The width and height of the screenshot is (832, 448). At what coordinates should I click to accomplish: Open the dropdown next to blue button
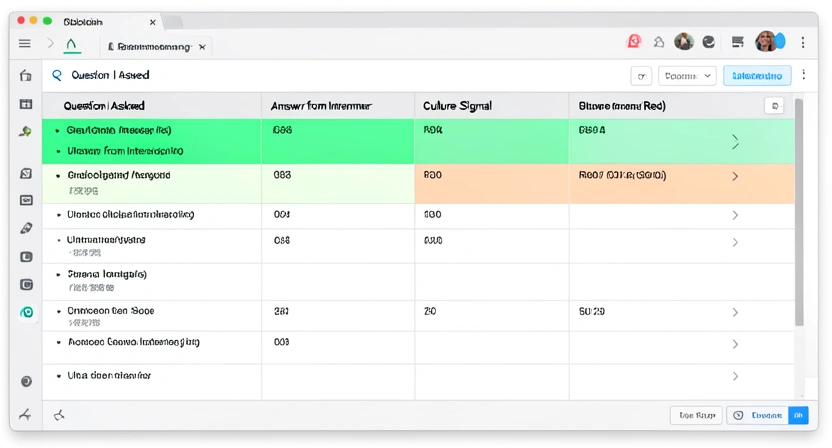(687, 76)
